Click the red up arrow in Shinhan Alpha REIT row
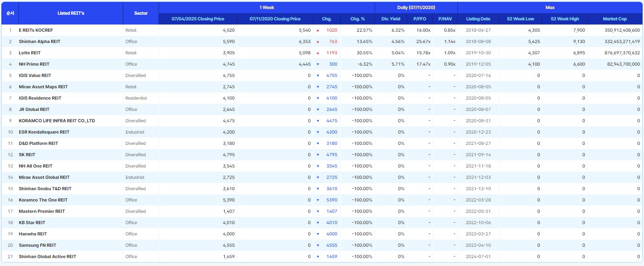The image size is (644, 266). point(318,42)
